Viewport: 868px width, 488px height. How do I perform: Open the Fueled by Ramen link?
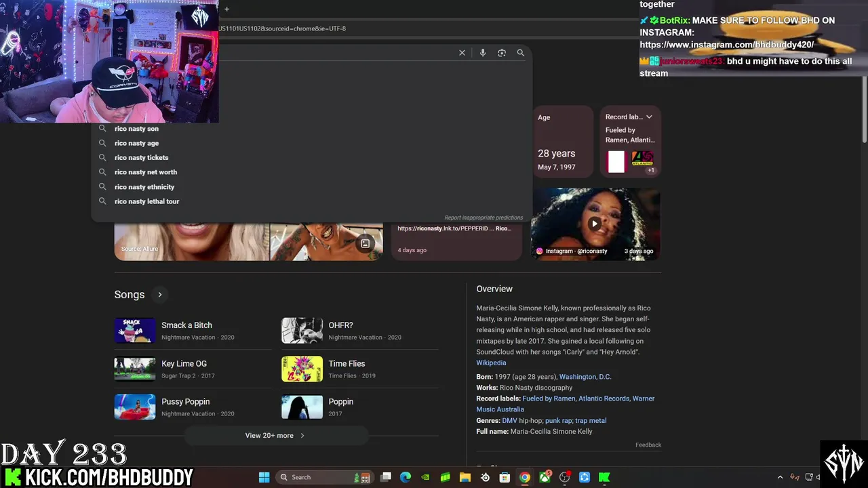[549, 399]
